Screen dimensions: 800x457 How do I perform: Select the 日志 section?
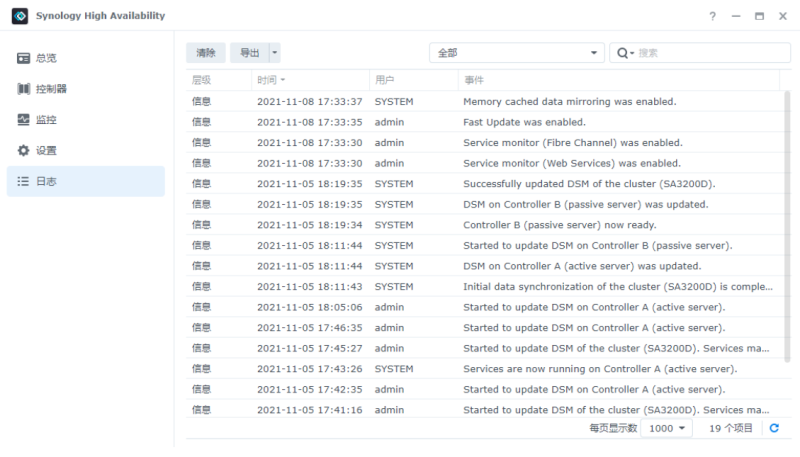coord(86,181)
